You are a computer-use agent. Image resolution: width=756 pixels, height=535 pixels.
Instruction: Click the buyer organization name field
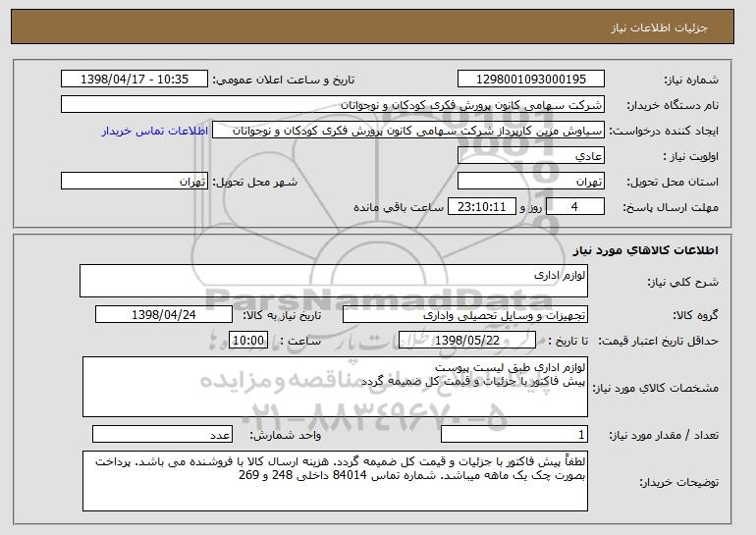point(333,105)
